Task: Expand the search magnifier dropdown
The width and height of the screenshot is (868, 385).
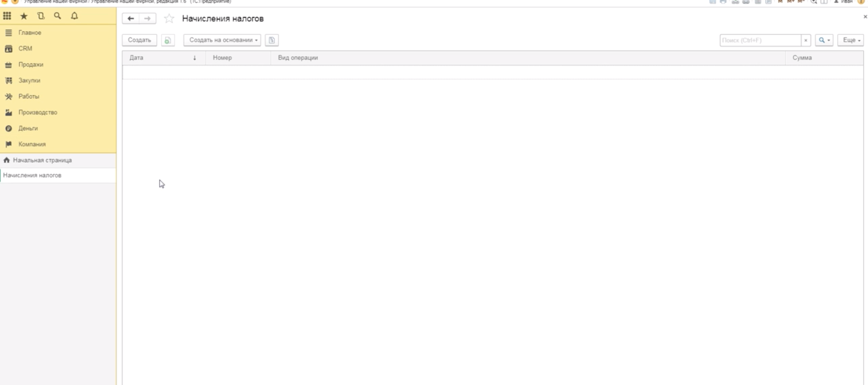Action: point(824,40)
